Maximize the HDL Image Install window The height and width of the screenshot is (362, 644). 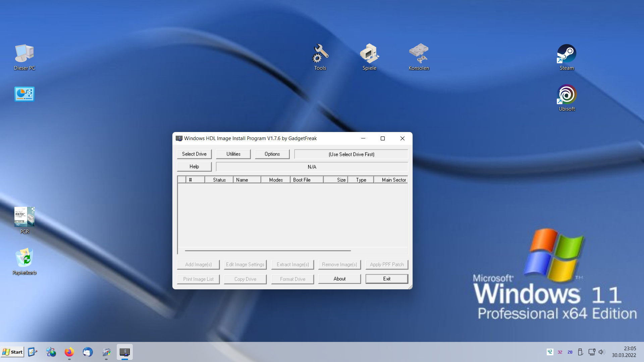pos(382,138)
